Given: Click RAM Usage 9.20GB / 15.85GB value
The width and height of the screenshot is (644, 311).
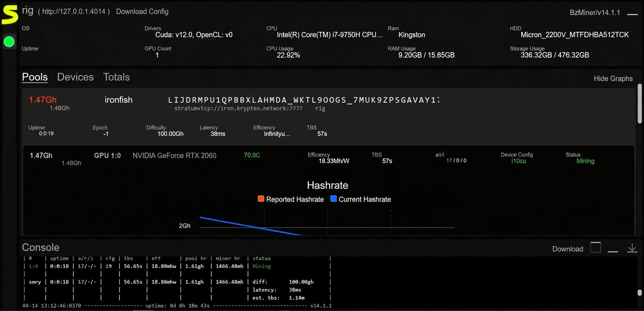Looking at the screenshot, I should [x=426, y=55].
